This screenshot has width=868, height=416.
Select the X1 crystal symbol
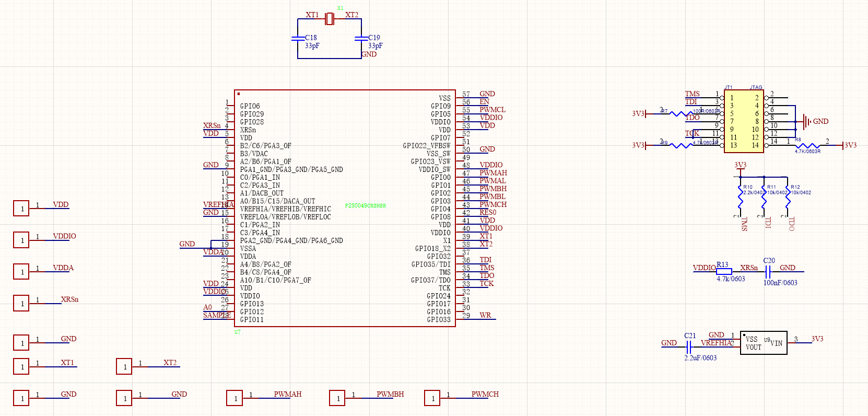pyautogui.click(x=329, y=19)
